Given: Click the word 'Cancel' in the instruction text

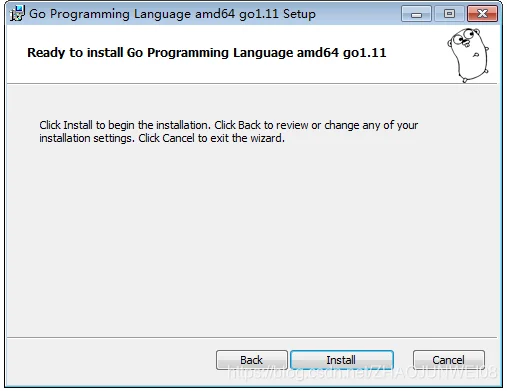Looking at the screenshot, I should [178, 138].
